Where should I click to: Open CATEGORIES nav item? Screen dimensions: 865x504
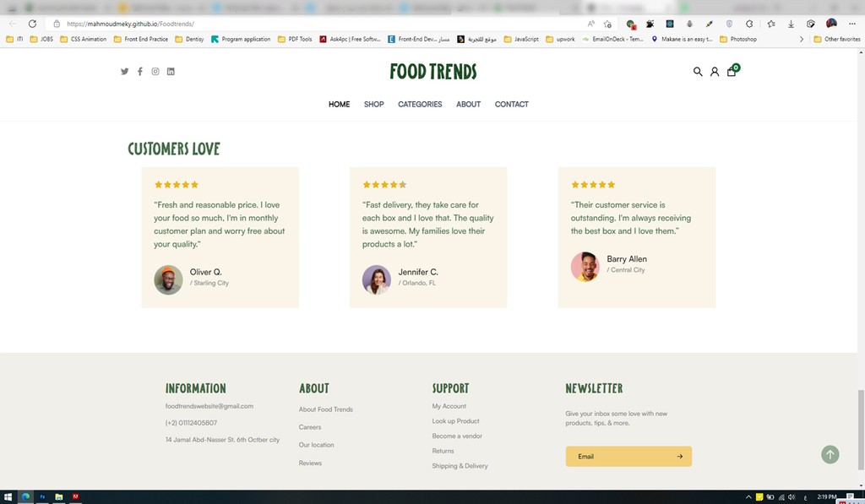420,104
